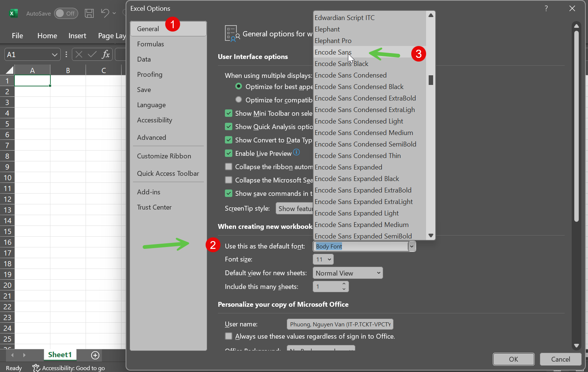The width and height of the screenshot is (588, 372).
Task: Open the Advanced options category
Action: (168, 138)
